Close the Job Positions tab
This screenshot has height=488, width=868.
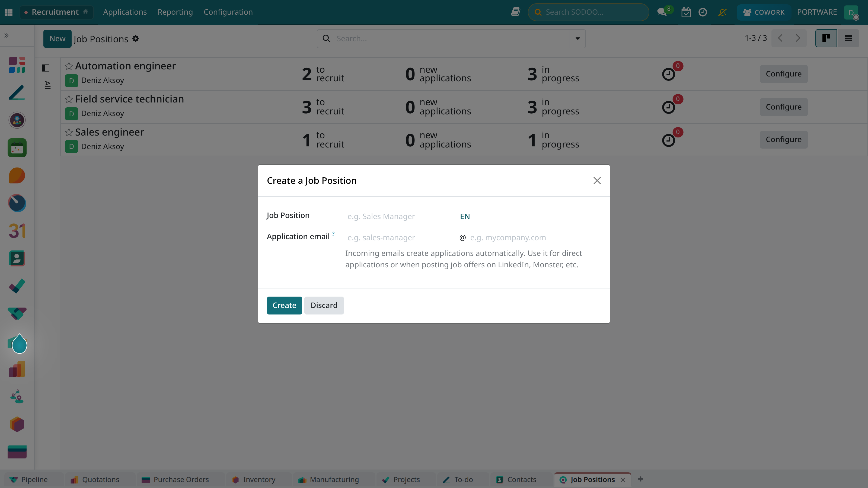(x=623, y=480)
